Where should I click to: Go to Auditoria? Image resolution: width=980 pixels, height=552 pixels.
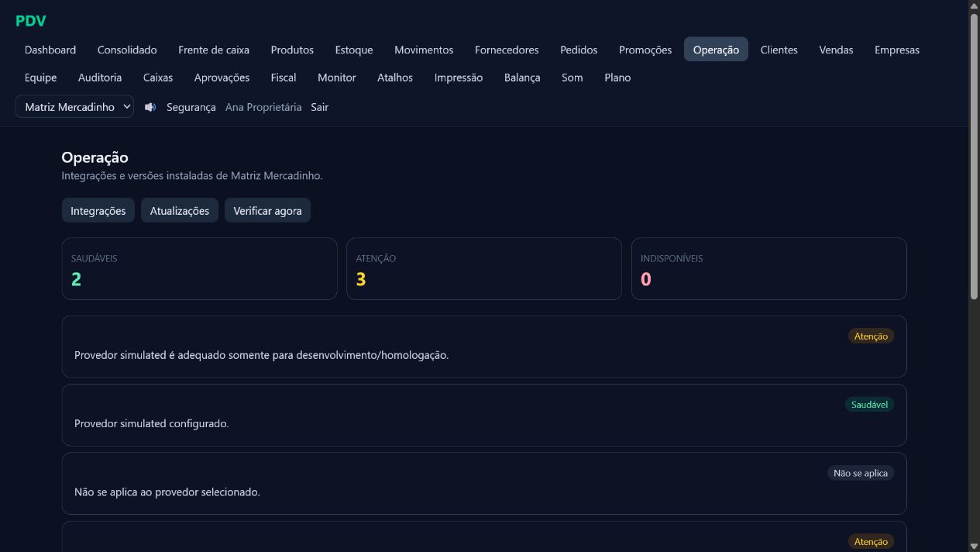tap(100, 78)
